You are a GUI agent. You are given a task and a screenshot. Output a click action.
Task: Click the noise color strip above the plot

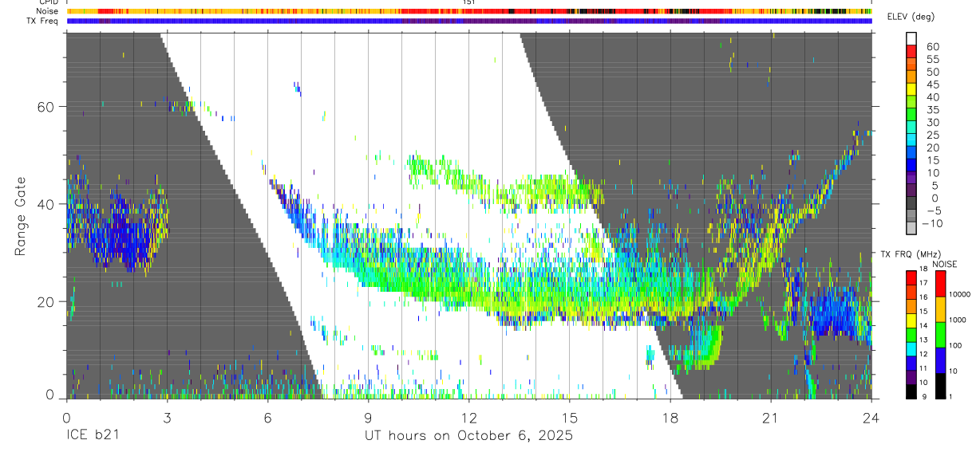[468, 12]
